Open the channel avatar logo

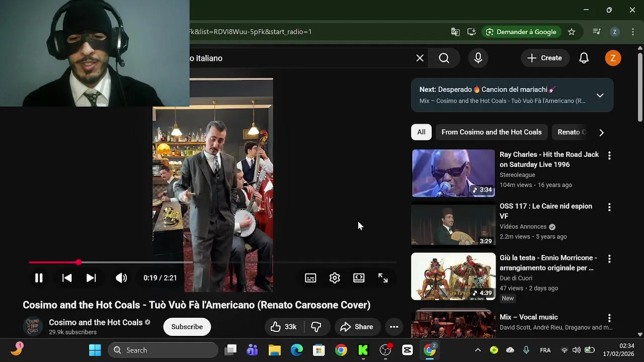(33, 327)
